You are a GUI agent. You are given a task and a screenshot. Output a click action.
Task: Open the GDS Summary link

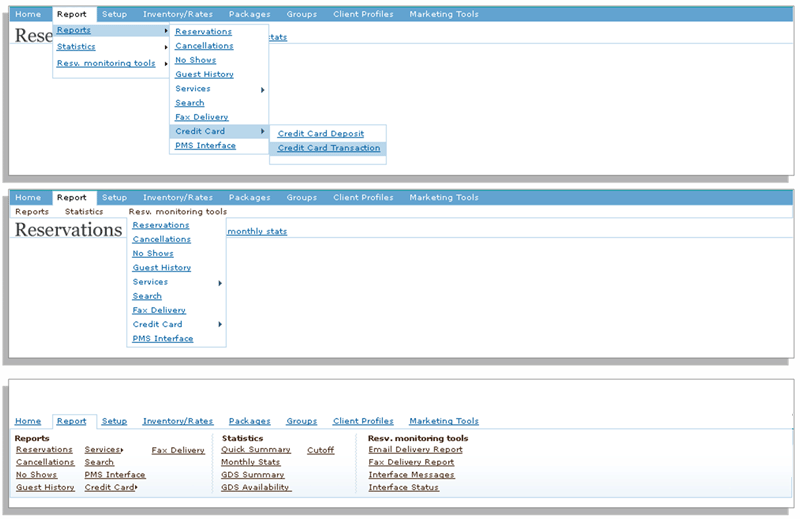(x=252, y=475)
